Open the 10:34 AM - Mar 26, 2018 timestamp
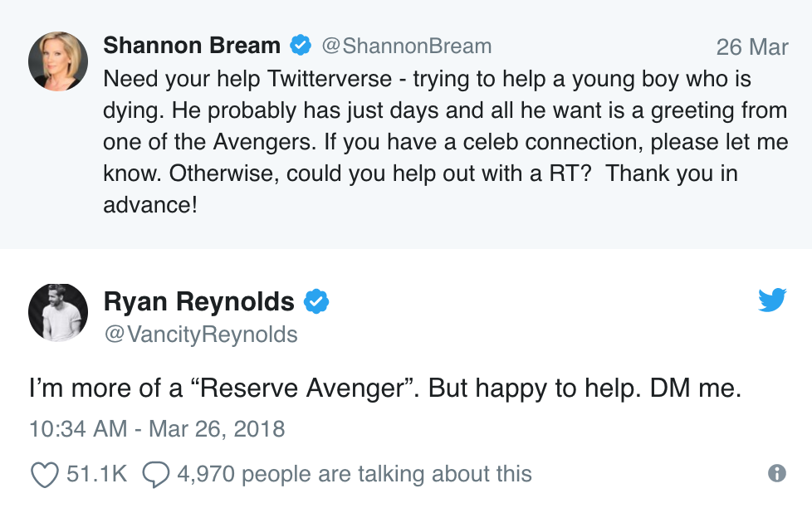Viewport: 812px width, 508px height. (x=157, y=429)
